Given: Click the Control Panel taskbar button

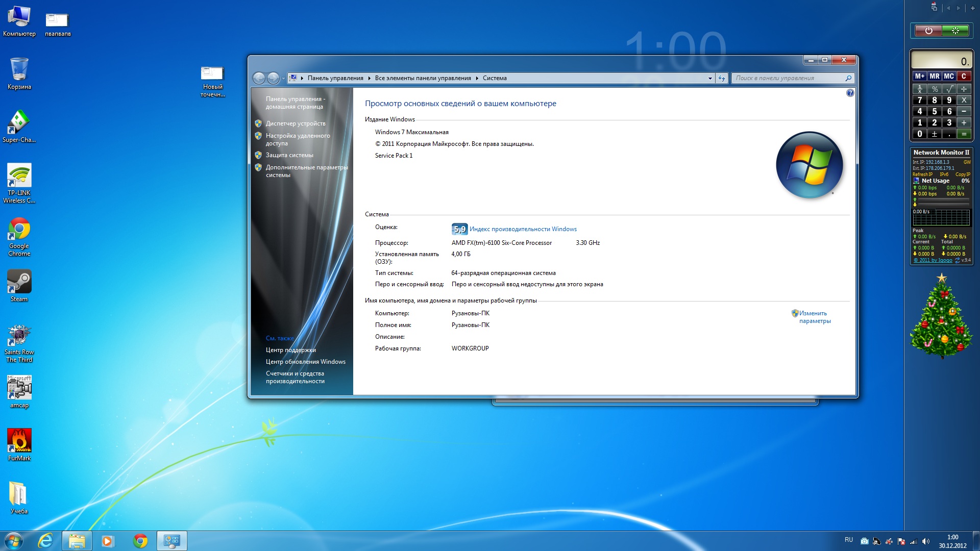Looking at the screenshot, I should click(x=172, y=541).
